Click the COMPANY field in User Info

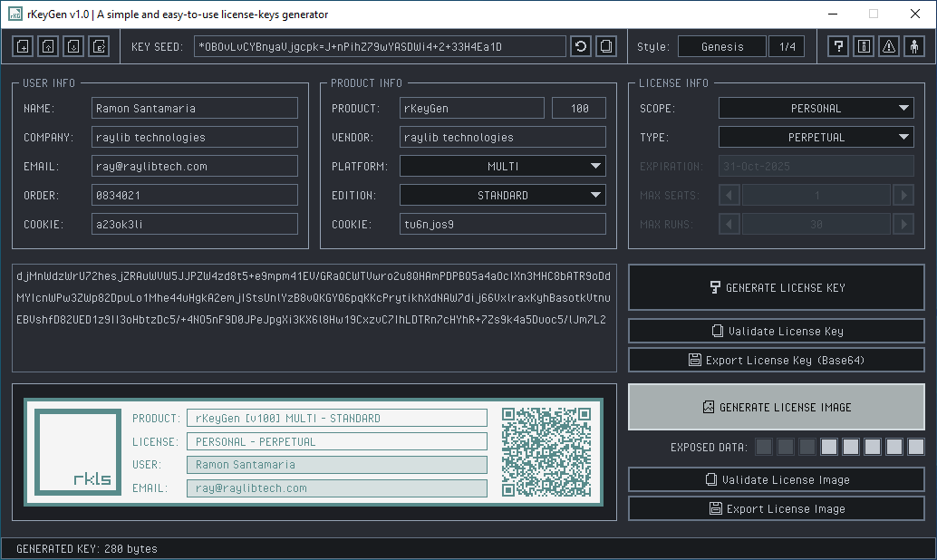(x=195, y=137)
